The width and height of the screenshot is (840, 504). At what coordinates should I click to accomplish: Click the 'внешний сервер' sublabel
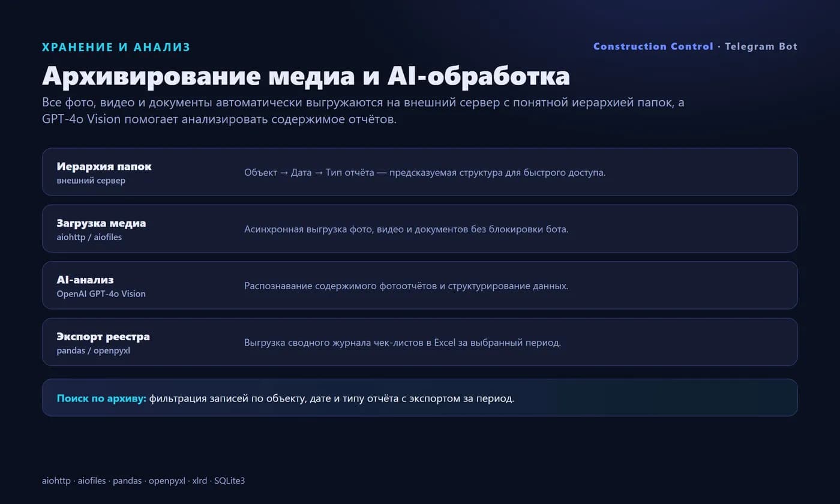91,181
